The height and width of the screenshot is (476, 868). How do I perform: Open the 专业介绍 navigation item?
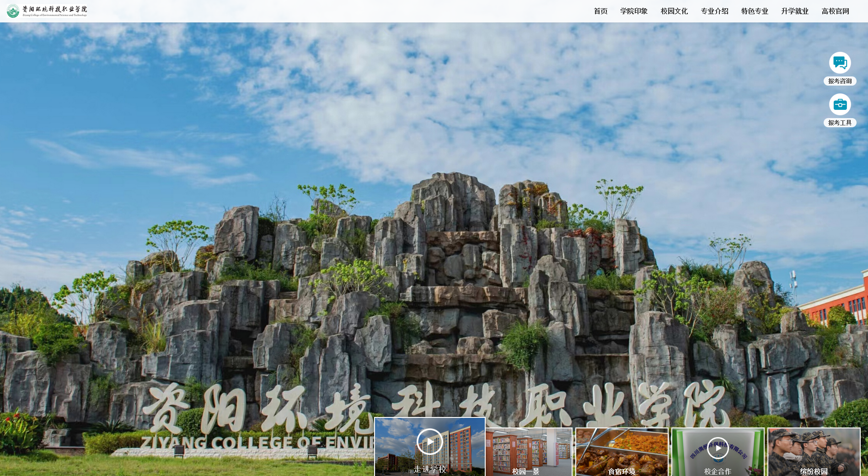tap(714, 11)
